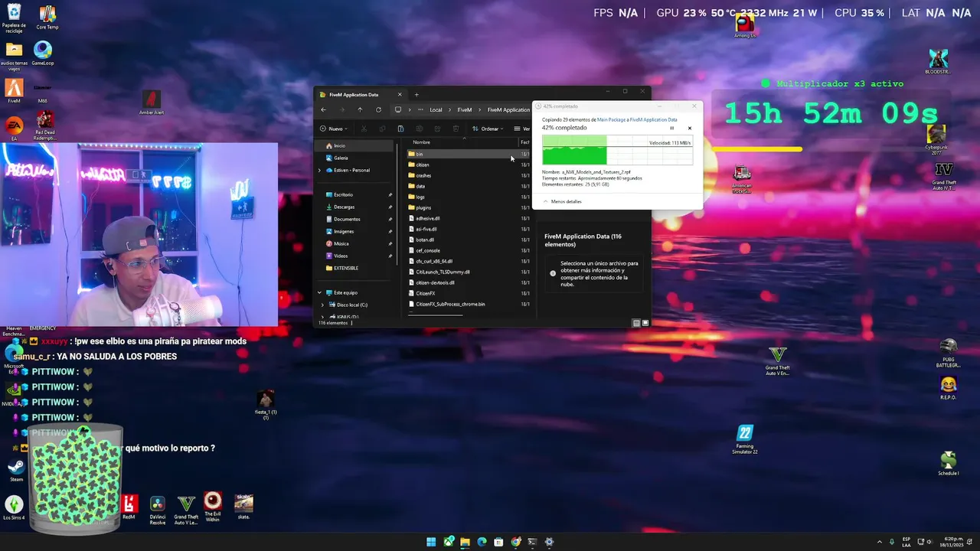980x551 pixels.
Task: Open the Nuevo dropdown in Explorer
Action: tap(334, 129)
